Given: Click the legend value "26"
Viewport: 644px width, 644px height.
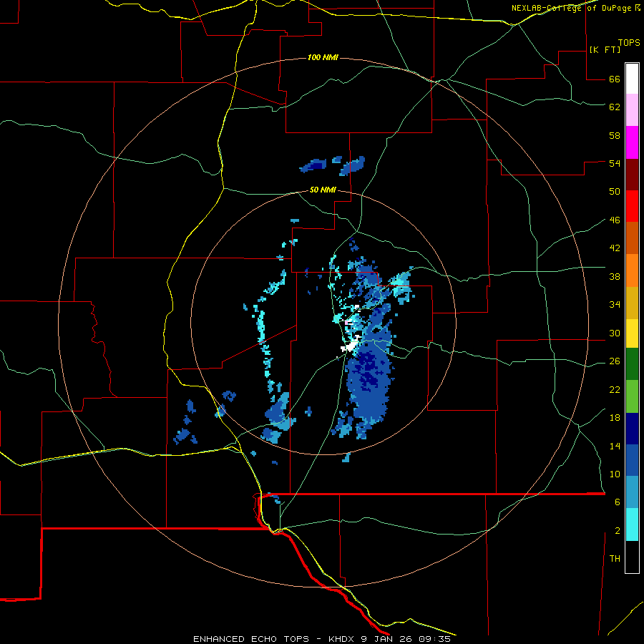Looking at the screenshot, I should point(615,361).
